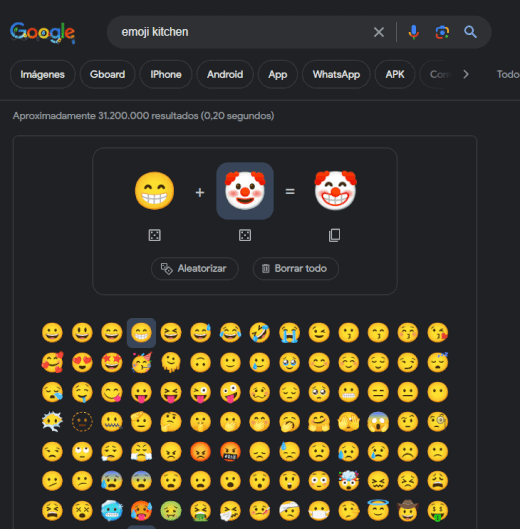Viewport: 520px width, 529px height.
Task: Pick the winking face emoji
Action: (x=319, y=333)
